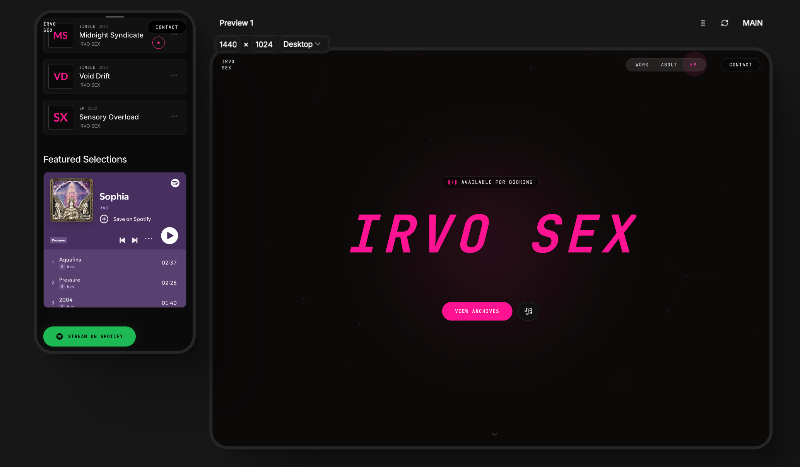Viewport: 800px width, 467px height.
Task: Click pink circle icon on Midnight Syndicate row
Action: [159, 43]
